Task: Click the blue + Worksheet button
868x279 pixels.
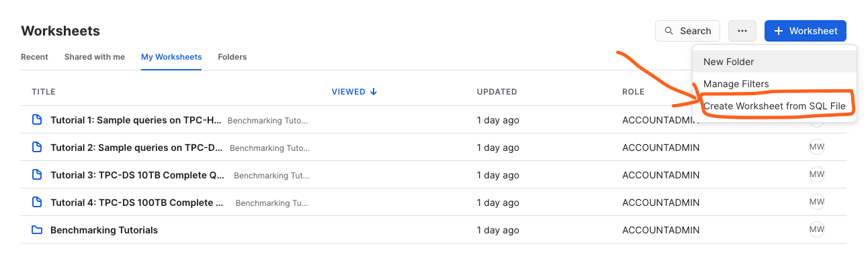Action: [805, 31]
